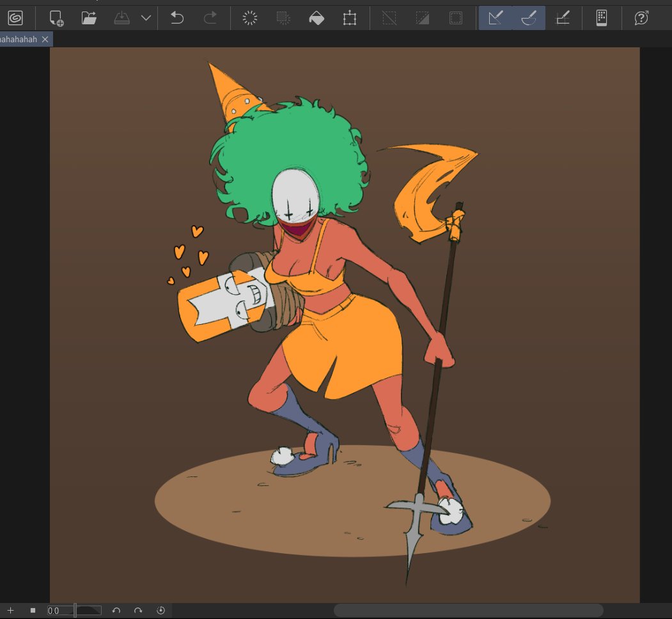This screenshot has width=672, height=619.
Task: Reset canvas rotation with the bottom icon
Action: pyautogui.click(x=160, y=611)
